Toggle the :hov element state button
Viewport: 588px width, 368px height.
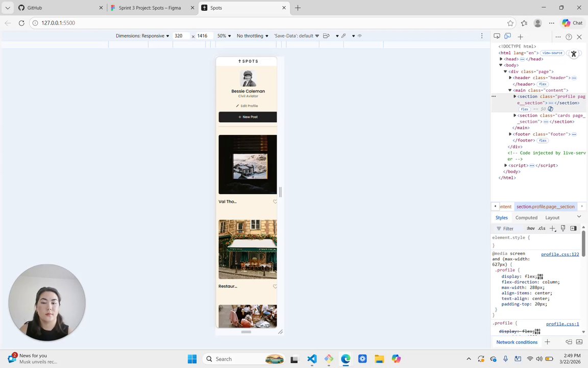[x=531, y=228]
